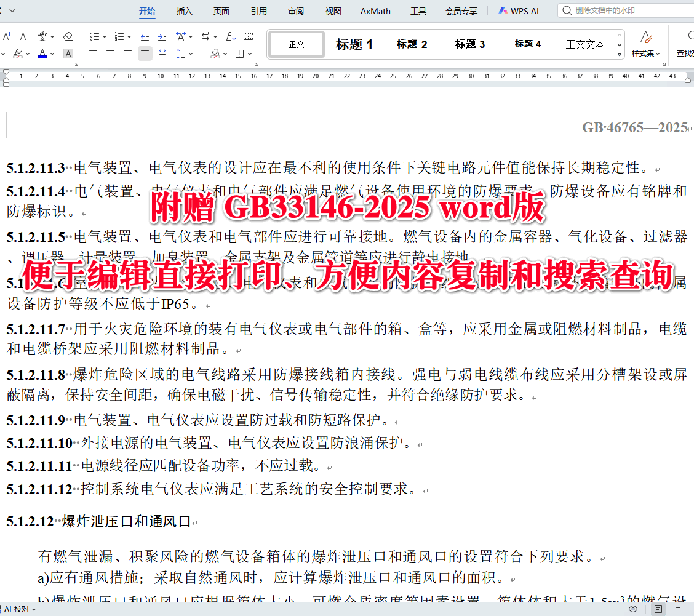Expand the style gallery with its arrow

pos(620,54)
